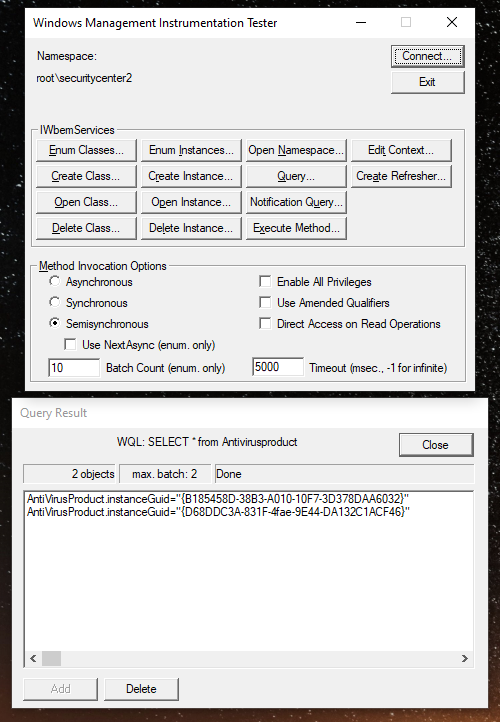Open Enum Classes dialog

click(x=86, y=151)
